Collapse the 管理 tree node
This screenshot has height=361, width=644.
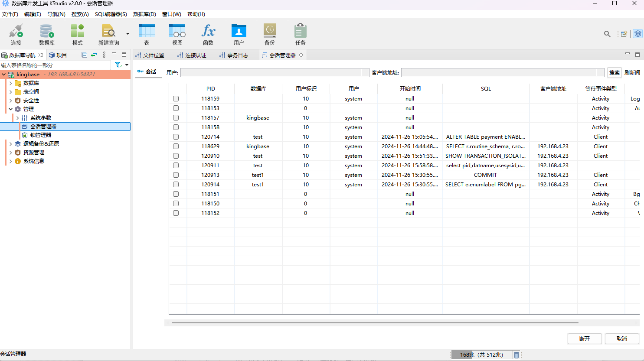10,109
